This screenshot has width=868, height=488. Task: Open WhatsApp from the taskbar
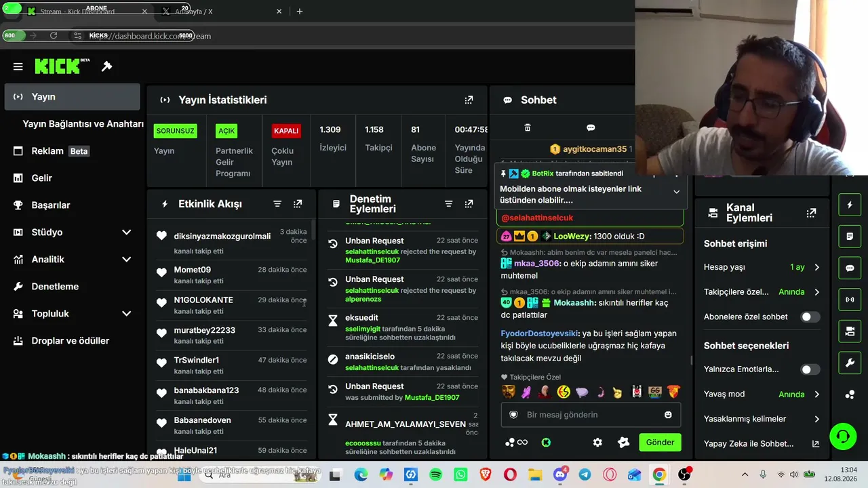pyautogui.click(x=461, y=475)
